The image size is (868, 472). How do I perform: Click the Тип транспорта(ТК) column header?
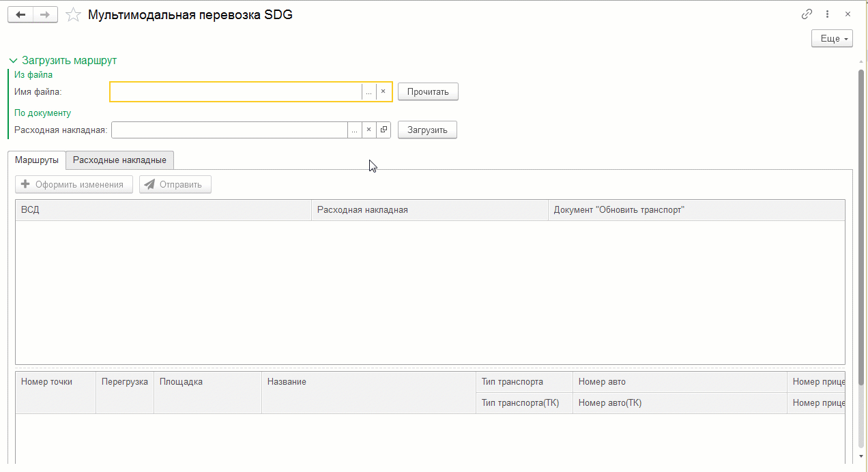coord(524,403)
